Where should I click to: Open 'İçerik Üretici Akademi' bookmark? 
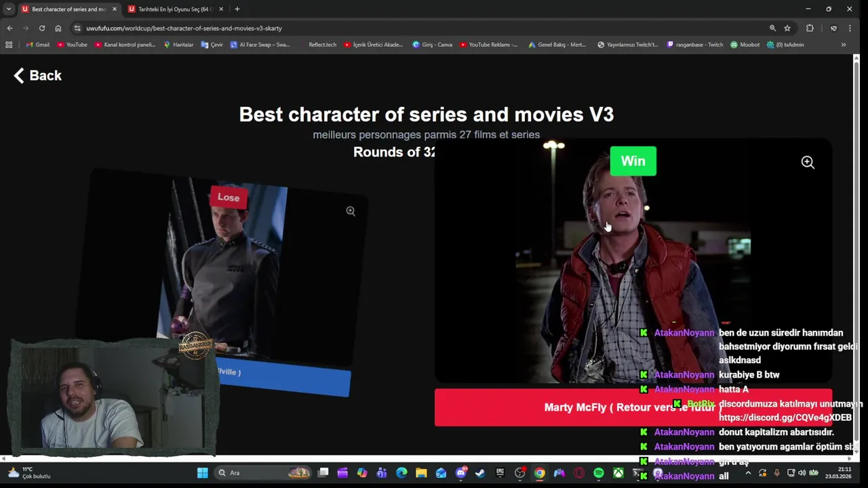pos(373,45)
